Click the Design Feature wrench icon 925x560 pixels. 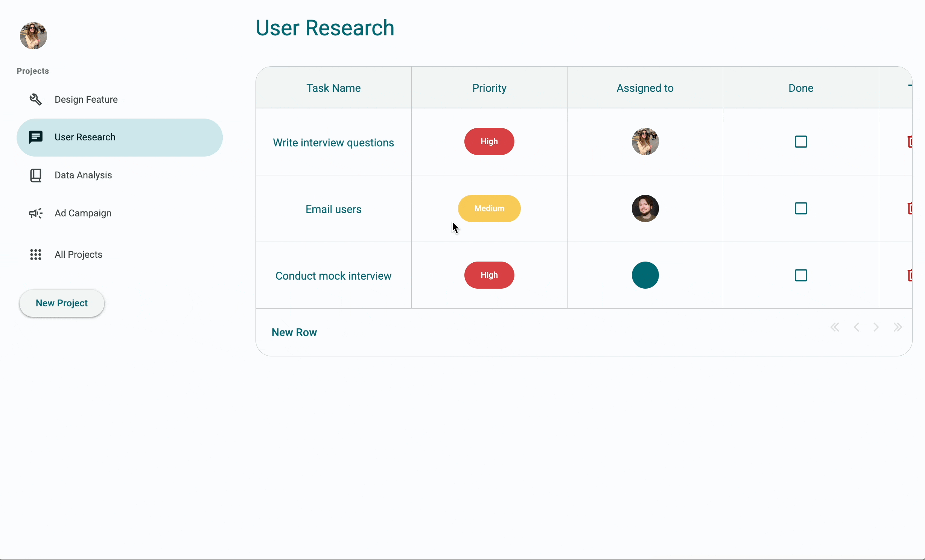[36, 99]
